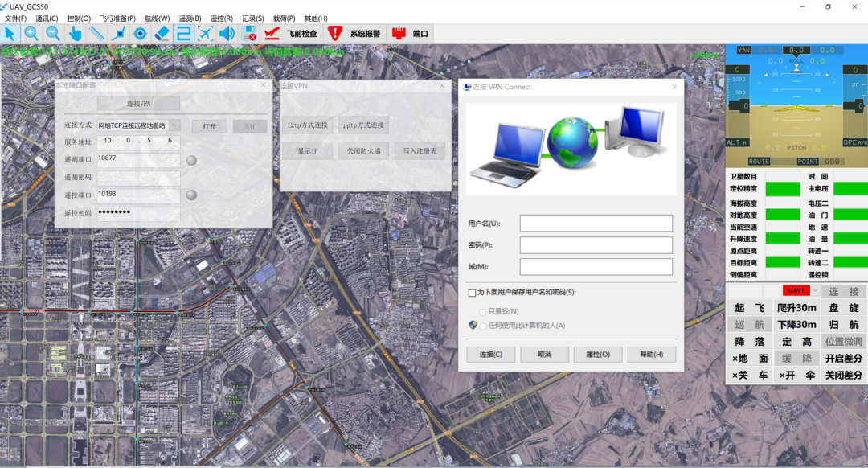Screen dimensions: 868x468
Task: Click the l2tp方式连接 button
Action: tap(308, 125)
